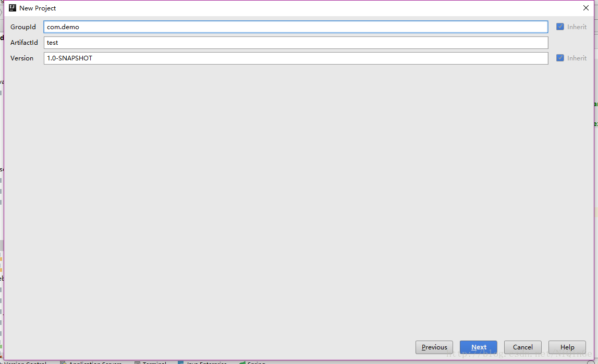
Task: Close the New Project dialog window
Action: 586,8
